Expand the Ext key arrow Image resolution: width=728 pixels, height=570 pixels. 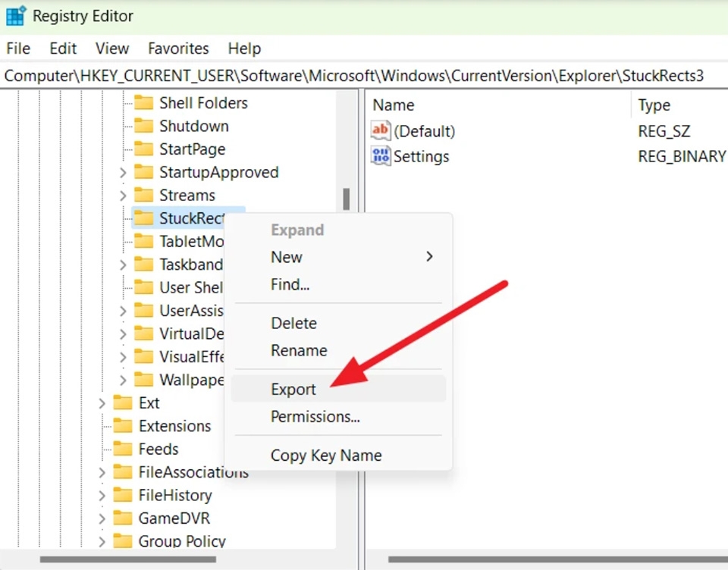pos(102,403)
